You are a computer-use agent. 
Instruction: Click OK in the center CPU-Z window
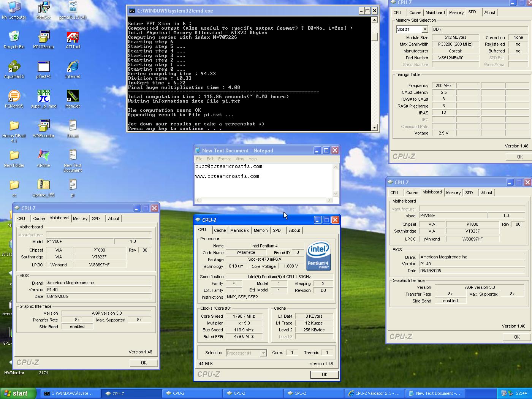(325, 374)
